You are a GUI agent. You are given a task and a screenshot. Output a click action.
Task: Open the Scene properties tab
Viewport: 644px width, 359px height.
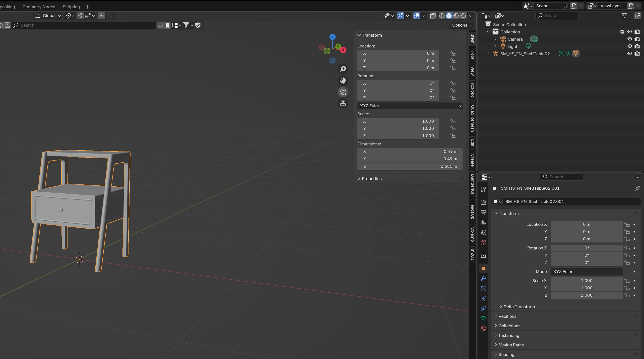click(483, 232)
